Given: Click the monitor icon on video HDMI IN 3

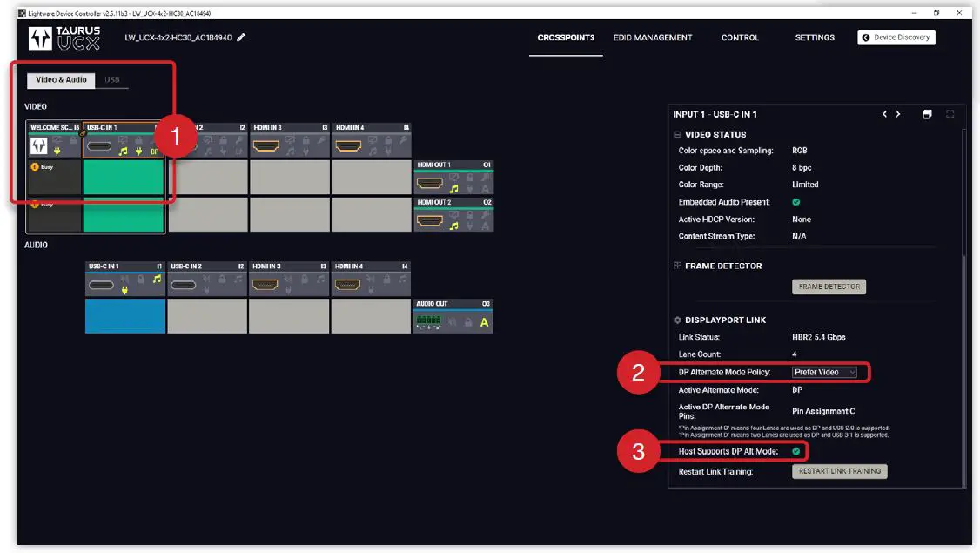Looking at the screenshot, I should coord(291,140).
